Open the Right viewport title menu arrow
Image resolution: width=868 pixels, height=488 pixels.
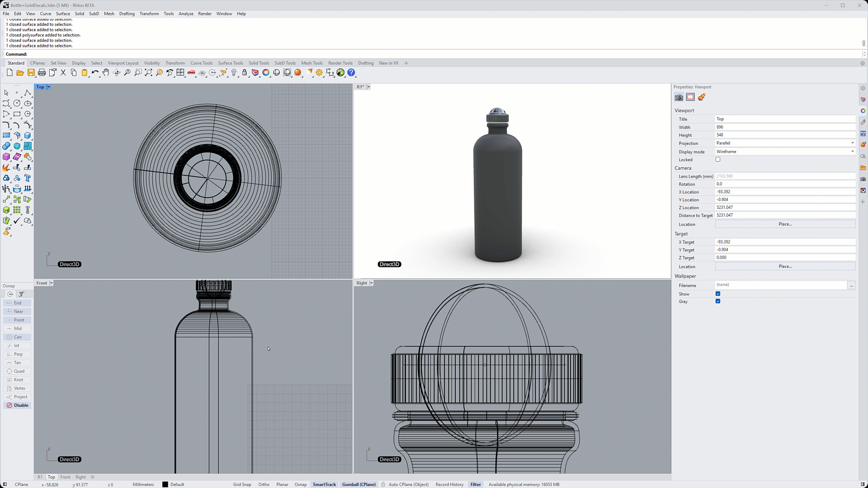tap(372, 283)
